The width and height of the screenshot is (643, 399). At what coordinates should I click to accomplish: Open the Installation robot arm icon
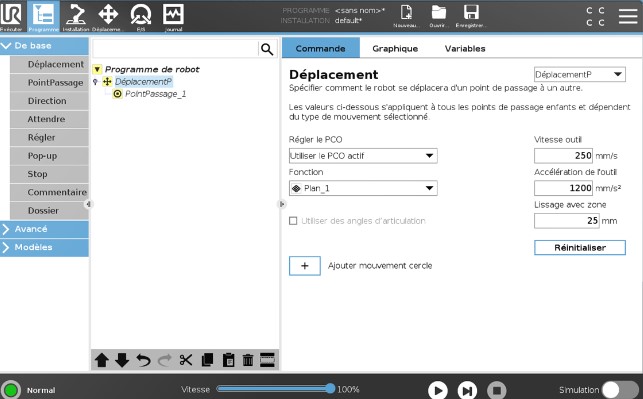tap(75, 16)
